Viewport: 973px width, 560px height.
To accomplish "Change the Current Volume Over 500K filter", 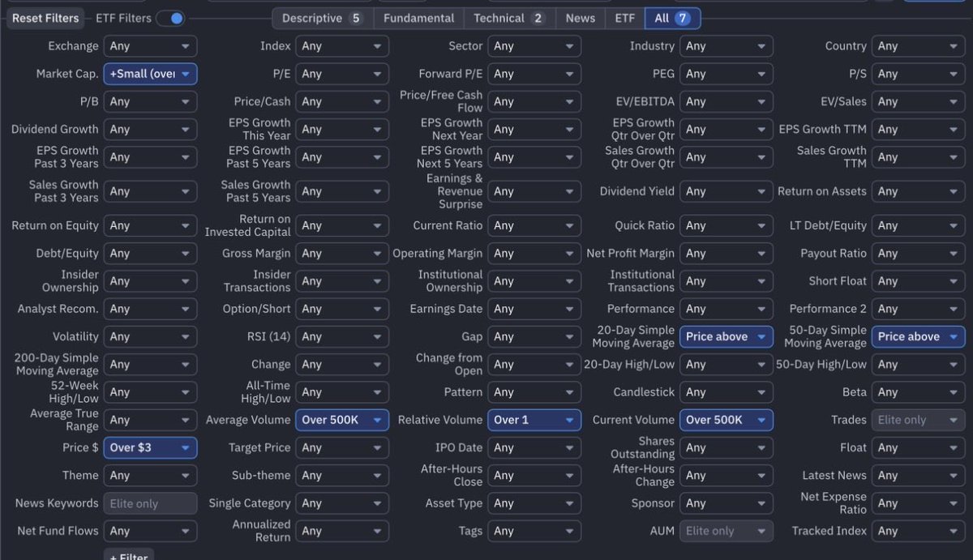I will coord(727,420).
